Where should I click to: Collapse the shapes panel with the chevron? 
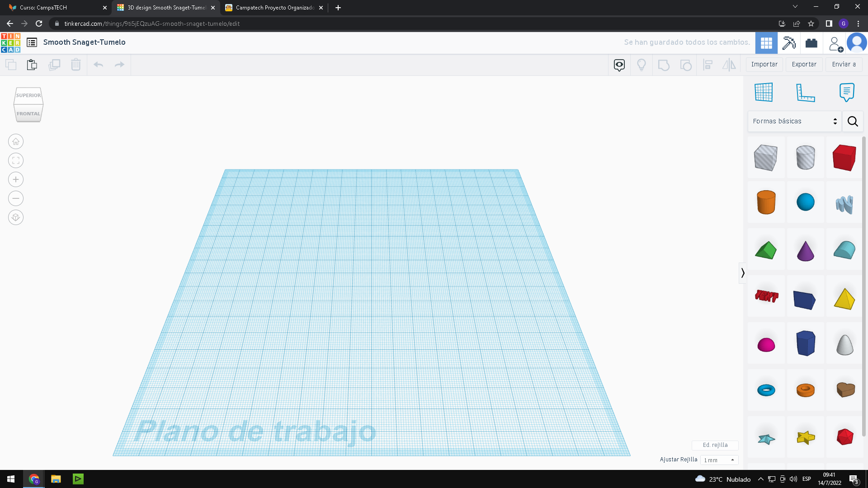click(x=743, y=273)
